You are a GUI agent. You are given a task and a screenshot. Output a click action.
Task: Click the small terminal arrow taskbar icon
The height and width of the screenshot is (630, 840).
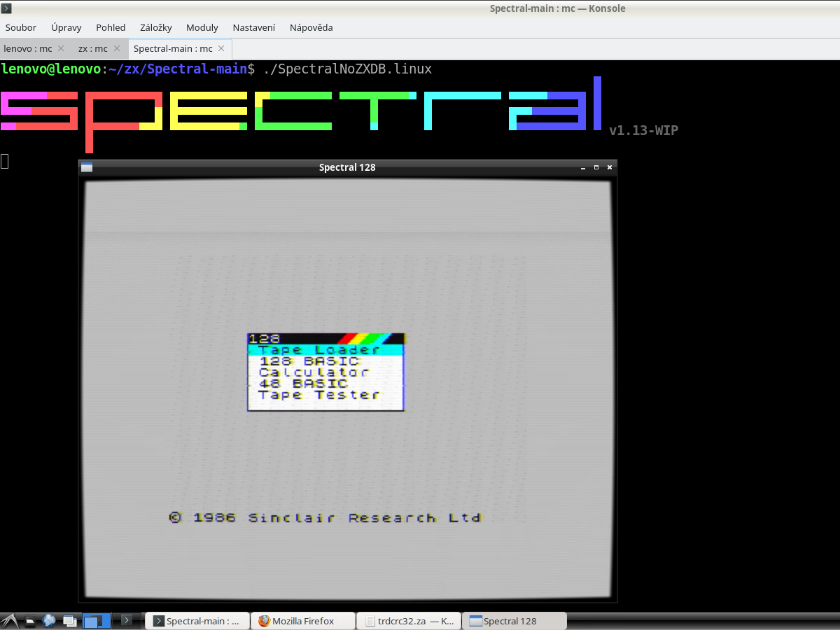[127, 620]
